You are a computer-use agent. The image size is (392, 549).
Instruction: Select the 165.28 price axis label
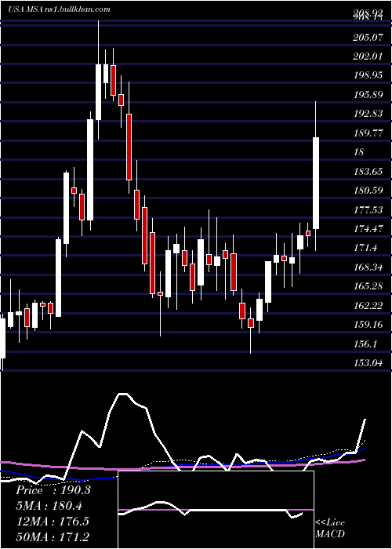(x=368, y=286)
